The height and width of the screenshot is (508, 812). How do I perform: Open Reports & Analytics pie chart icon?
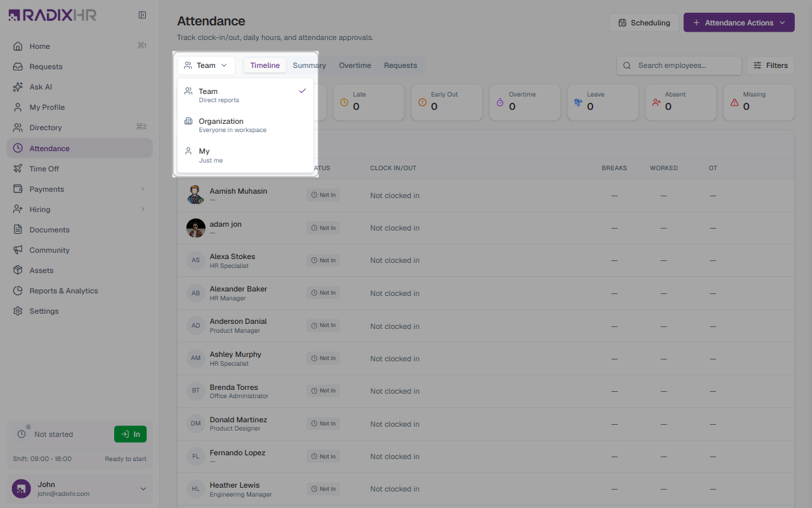pos(18,291)
